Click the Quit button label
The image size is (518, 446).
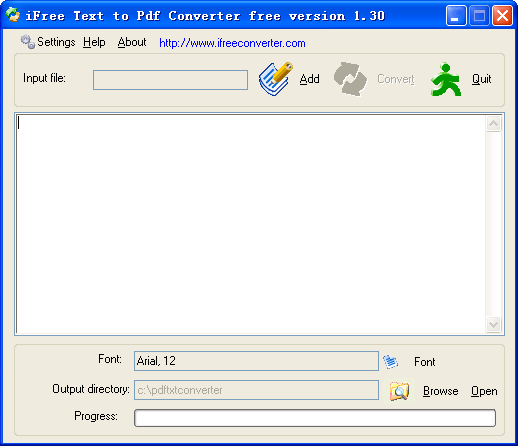481,79
